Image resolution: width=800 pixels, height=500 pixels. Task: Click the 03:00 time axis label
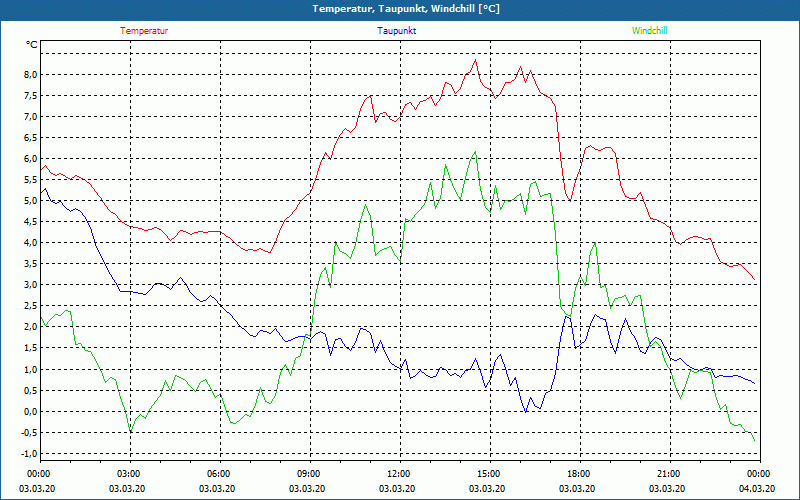131,474
